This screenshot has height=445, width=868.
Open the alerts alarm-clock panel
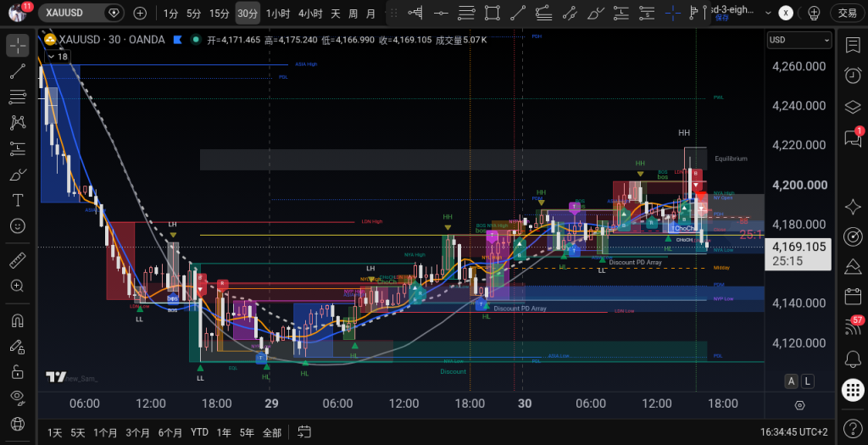coord(853,75)
